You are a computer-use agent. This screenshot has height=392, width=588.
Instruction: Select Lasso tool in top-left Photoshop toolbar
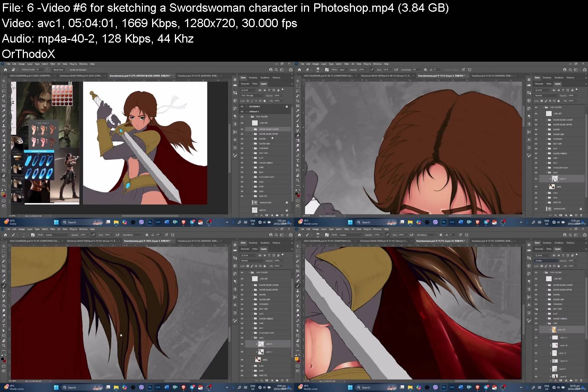[x=4, y=91]
